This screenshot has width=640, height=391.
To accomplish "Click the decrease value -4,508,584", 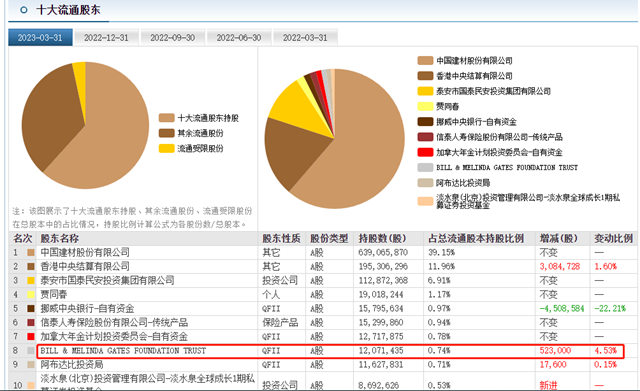I will [562, 309].
